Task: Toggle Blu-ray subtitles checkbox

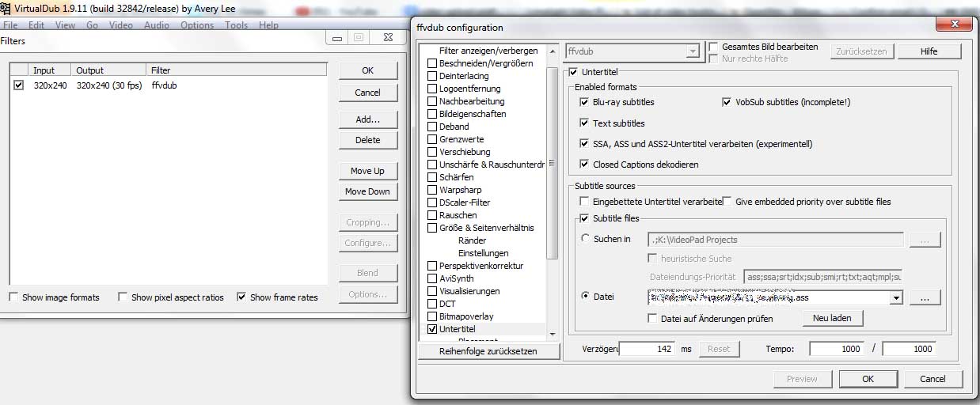Action: [584, 102]
